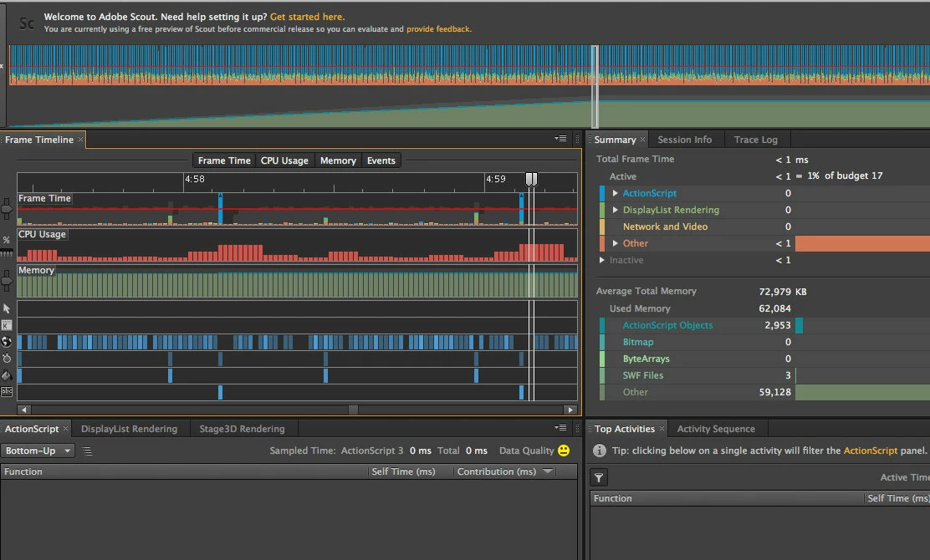Select the Top Activities tab
The image size is (930, 560).
625,429
